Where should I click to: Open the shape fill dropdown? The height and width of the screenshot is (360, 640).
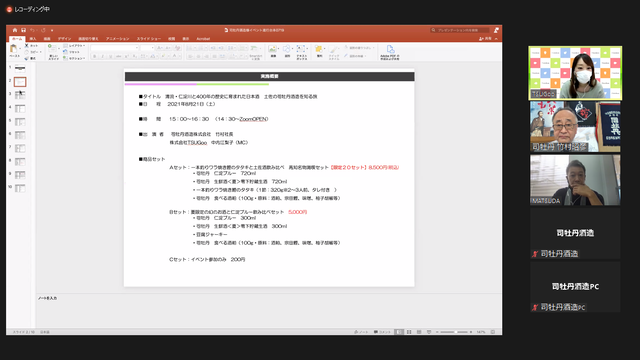[x=359, y=48]
